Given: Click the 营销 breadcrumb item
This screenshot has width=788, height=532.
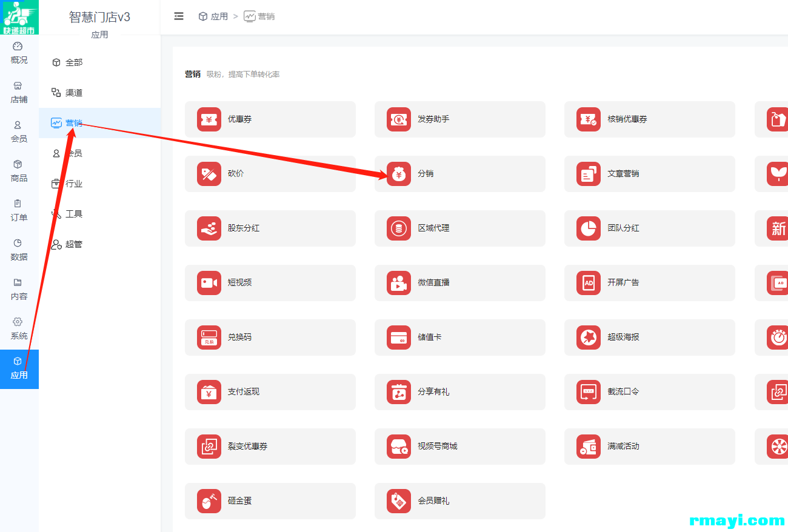Looking at the screenshot, I should [x=259, y=16].
